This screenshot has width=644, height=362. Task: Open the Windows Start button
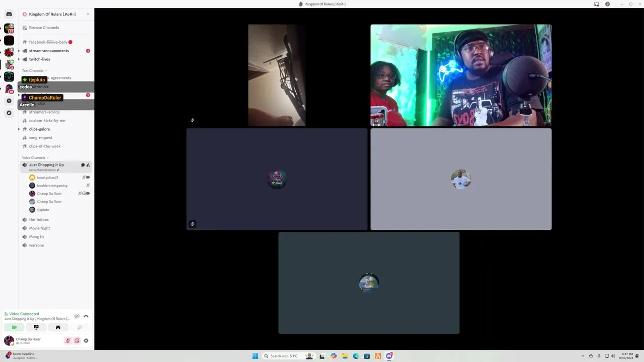point(255,356)
